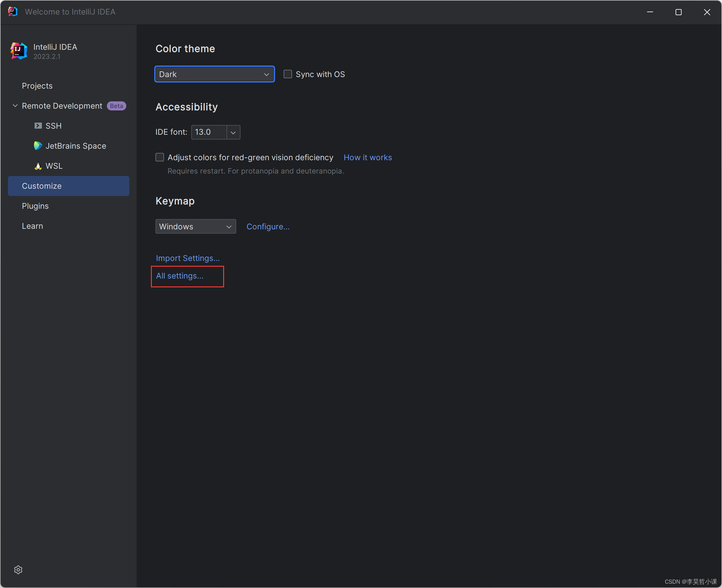Image resolution: width=722 pixels, height=588 pixels.
Task: Click into the IDE font value field
Action: (x=209, y=132)
